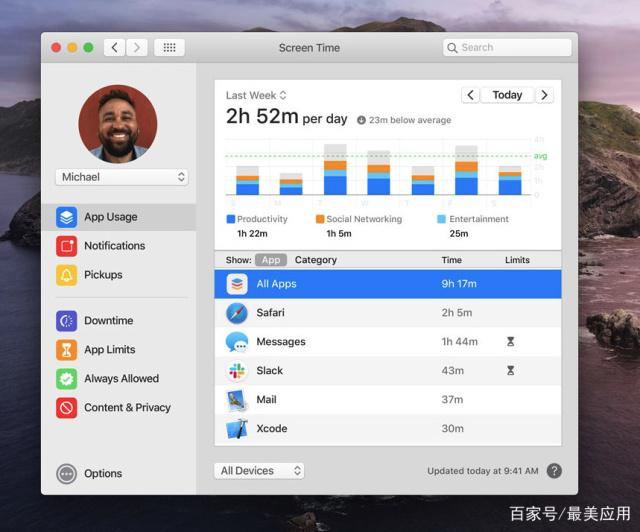Click the 1h 22m Productivity value
The image size is (640, 532).
[252, 234]
